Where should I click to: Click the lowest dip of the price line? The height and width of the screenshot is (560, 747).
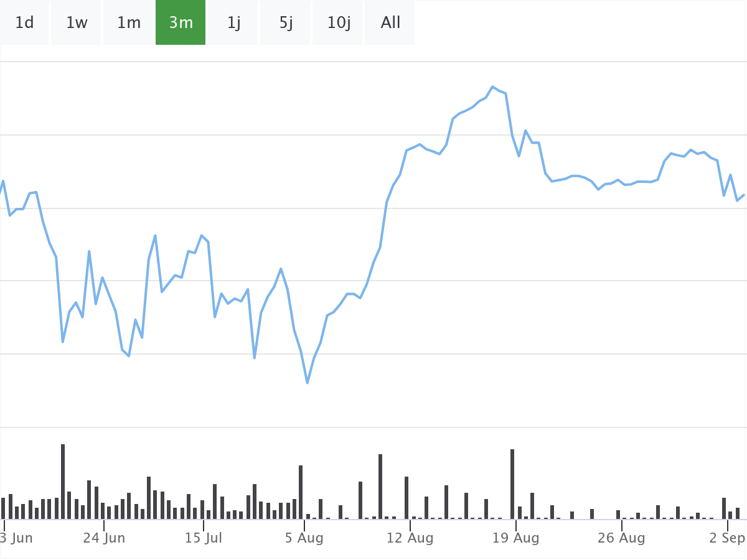308,383
